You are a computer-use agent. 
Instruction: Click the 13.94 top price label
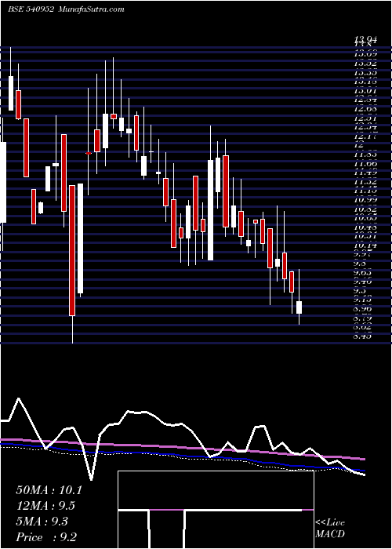point(365,40)
